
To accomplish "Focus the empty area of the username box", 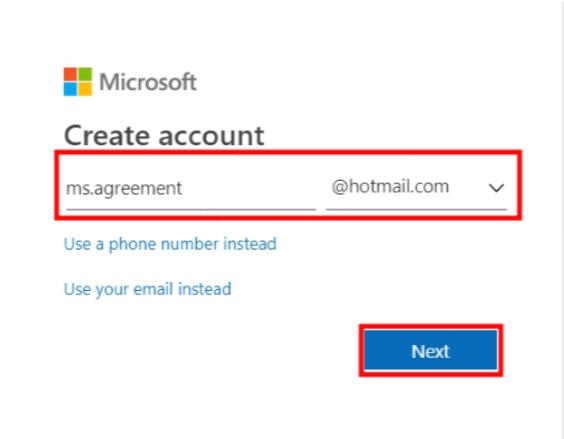I will coord(248,188).
